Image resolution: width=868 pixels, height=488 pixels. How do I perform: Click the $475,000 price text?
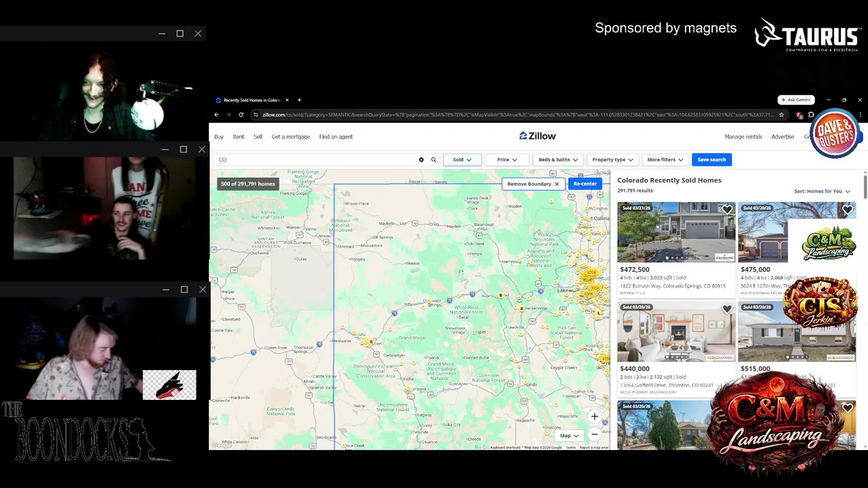(x=755, y=270)
